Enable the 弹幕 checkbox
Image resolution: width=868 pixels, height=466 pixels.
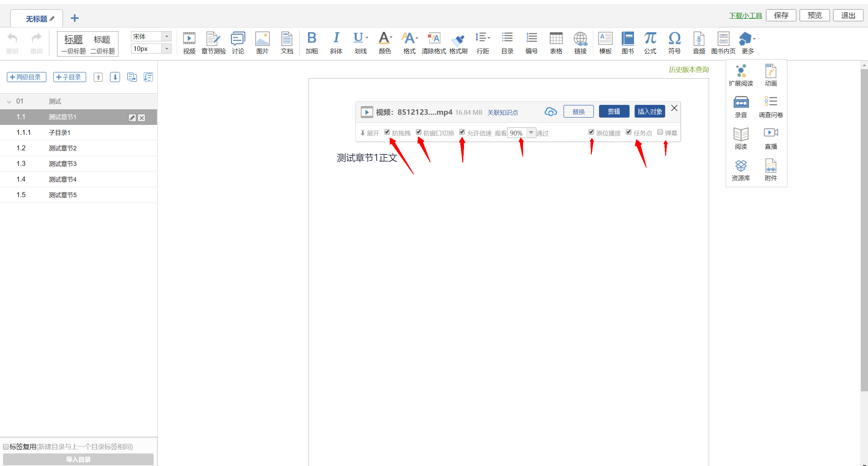(x=660, y=132)
